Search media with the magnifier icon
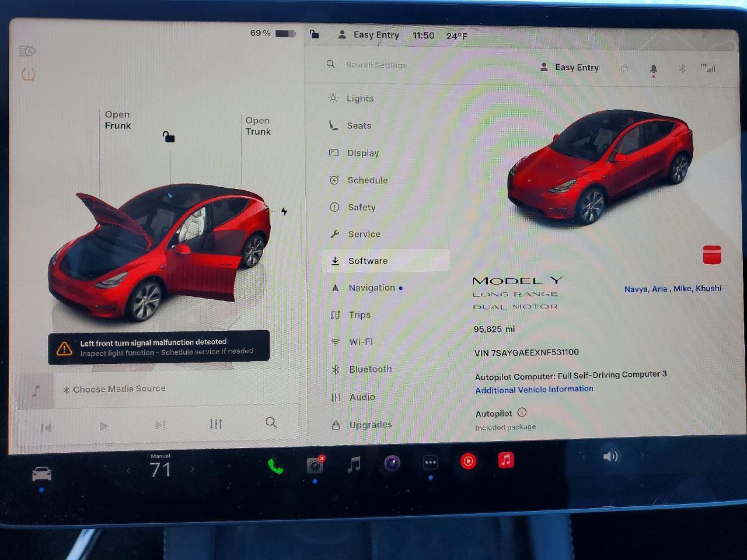The width and height of the screenshot is (747, 560). [271, 422]
